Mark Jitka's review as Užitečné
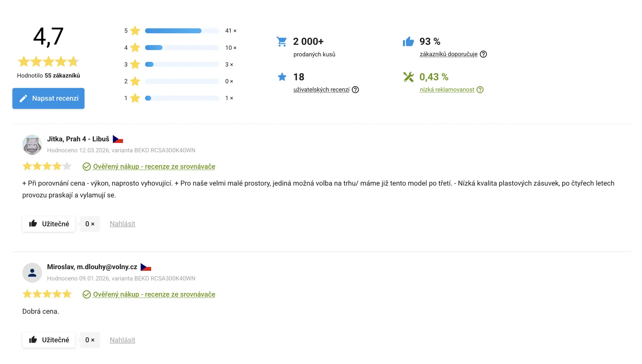642x364 pixels. pos(49,224)
